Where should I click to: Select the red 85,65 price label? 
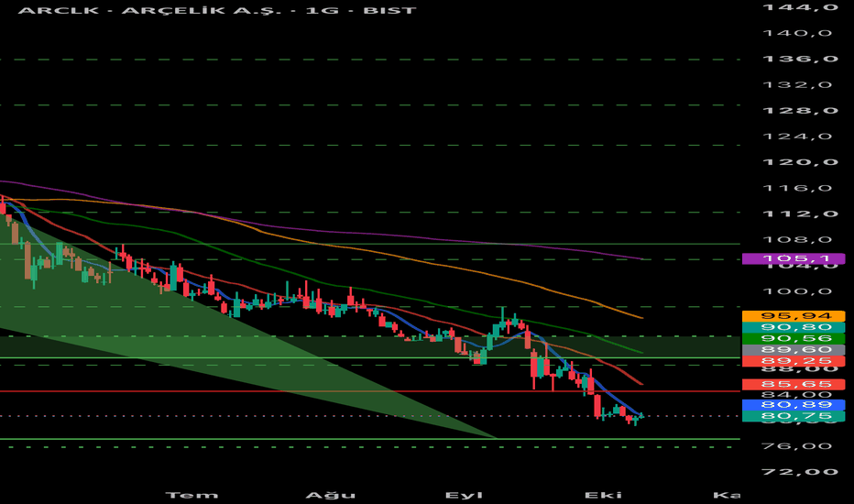pyautogui.click(x=794, y=384)
